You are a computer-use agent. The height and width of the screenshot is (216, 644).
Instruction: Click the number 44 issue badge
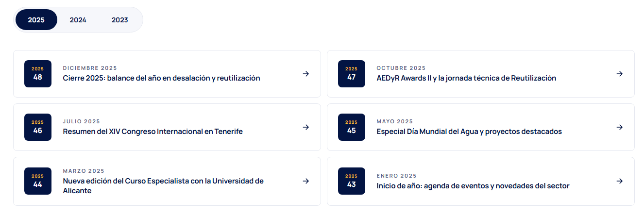(x=38, y=181)
